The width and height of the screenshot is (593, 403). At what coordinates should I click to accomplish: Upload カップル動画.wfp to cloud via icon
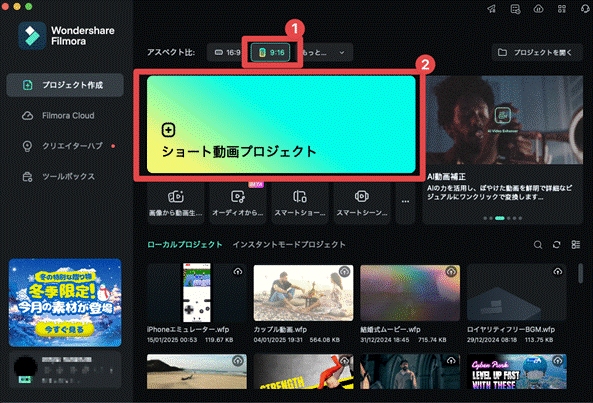345,271
